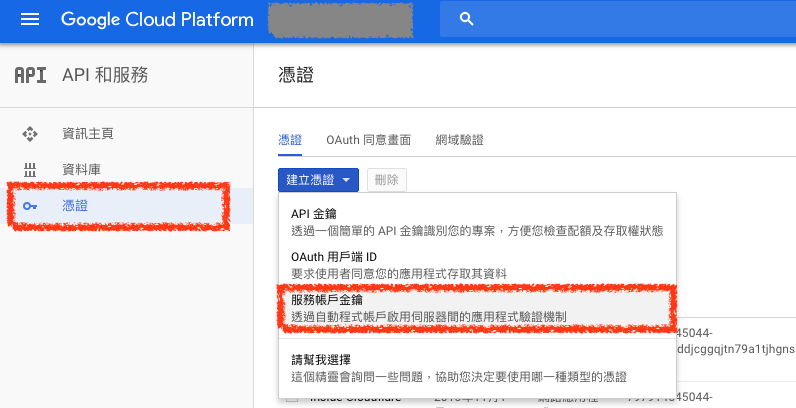Switch to the 網域驗證 tab
Viewport: 796px width, 408px height.
[x=459, y=140]
